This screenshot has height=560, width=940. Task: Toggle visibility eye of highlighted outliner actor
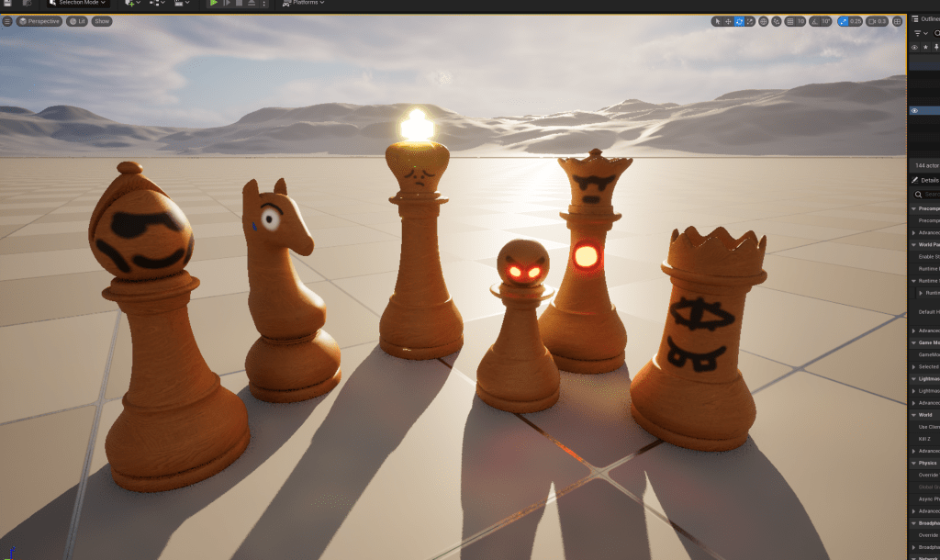914,110
